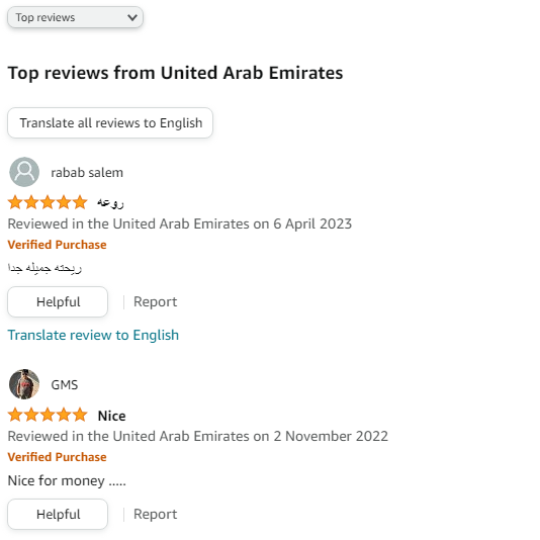
Task: Click Verified Purchase label under November 2022 review
Action: coord(57,457)
